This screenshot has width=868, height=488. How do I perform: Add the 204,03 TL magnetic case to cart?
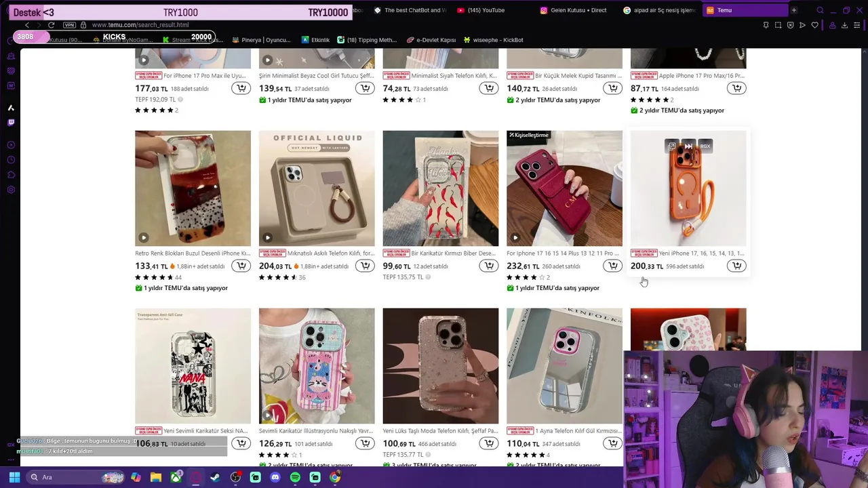pyautogui.click(x=365, y=266)
